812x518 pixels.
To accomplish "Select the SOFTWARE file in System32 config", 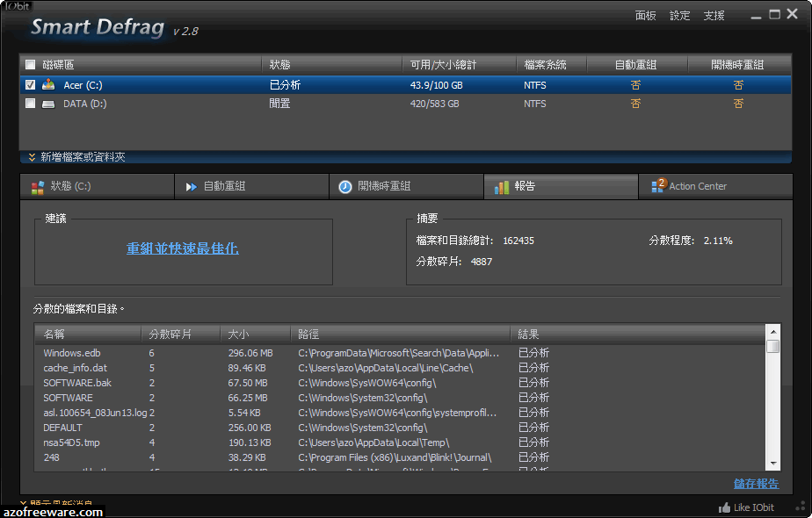I will point(401,398).
